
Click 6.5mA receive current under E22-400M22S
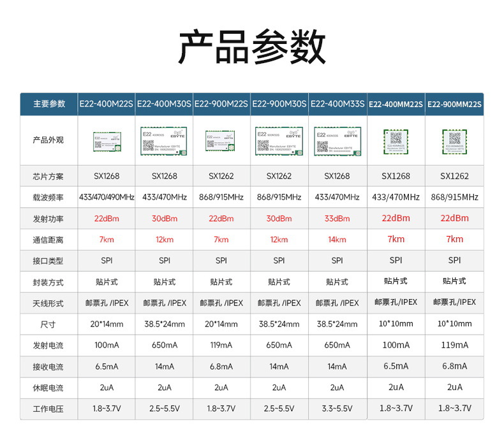coord(107,367)
